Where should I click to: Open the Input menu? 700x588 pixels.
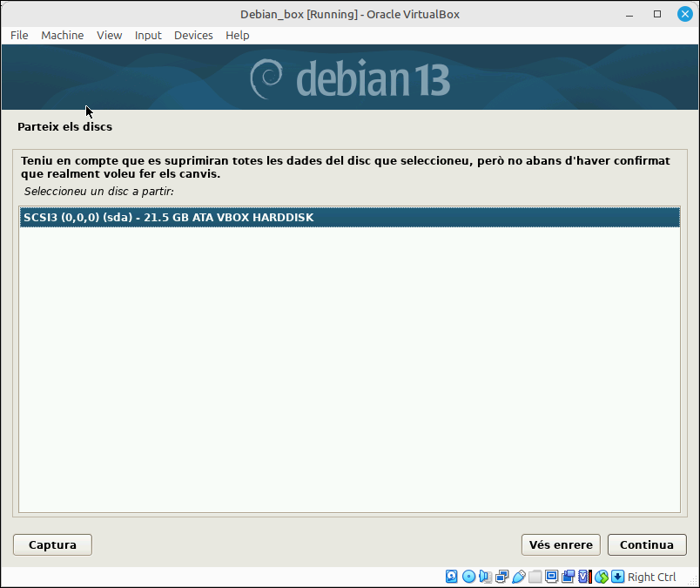point(148,36)
